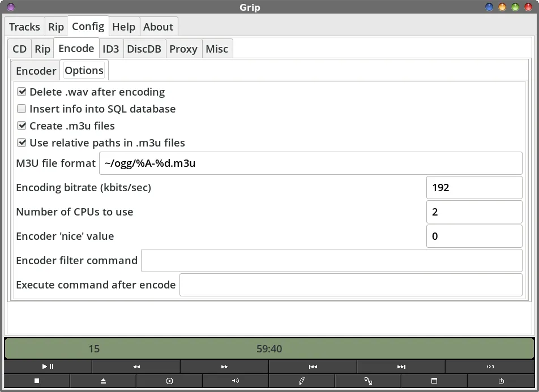Click the green track time display

pos(269,348)
